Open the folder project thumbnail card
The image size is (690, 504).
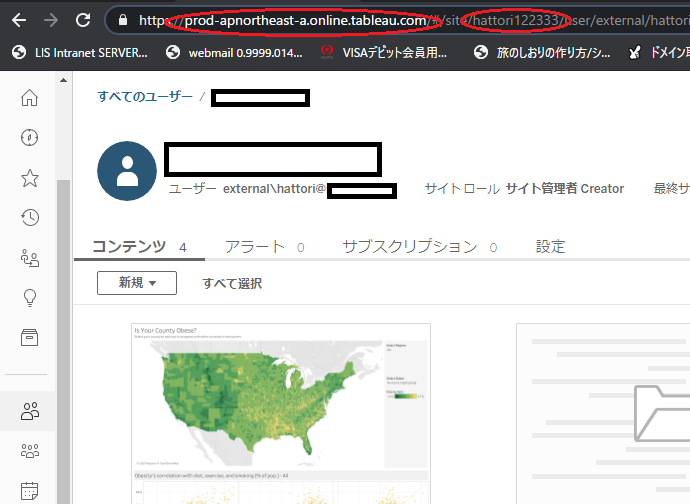tap(603, 414)
